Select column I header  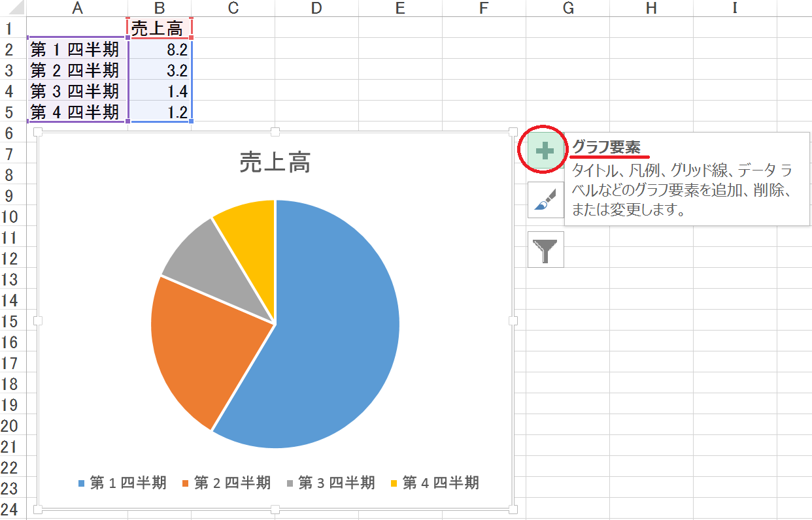coord(735,8)
